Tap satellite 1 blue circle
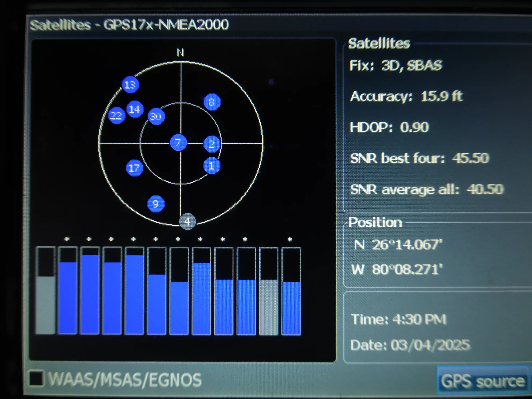 212,166
